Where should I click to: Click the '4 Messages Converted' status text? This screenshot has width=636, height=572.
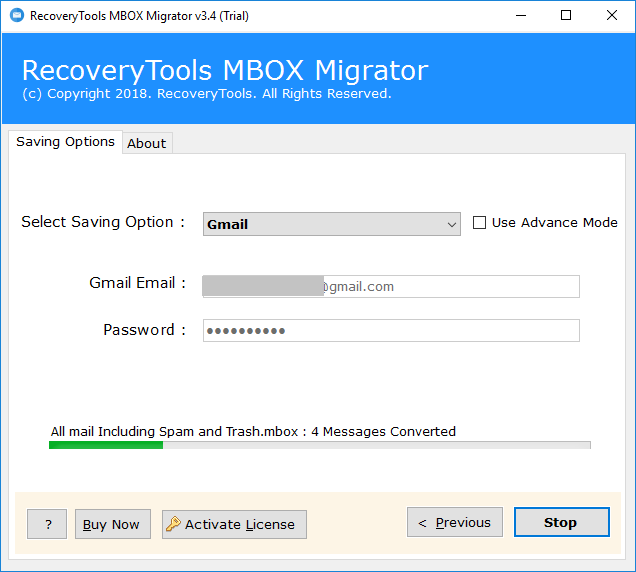pyautogui.click(x=383, y=431)
